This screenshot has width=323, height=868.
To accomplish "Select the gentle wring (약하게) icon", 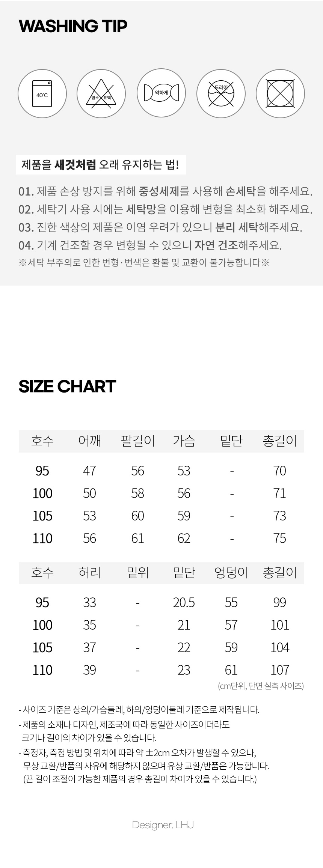I will (x=161, y=93).
